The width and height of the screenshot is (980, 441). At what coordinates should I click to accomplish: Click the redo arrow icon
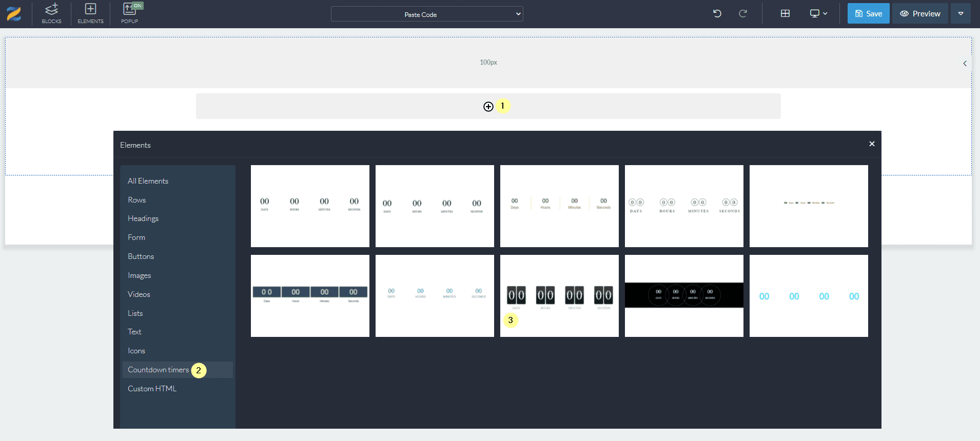[742, 14]
